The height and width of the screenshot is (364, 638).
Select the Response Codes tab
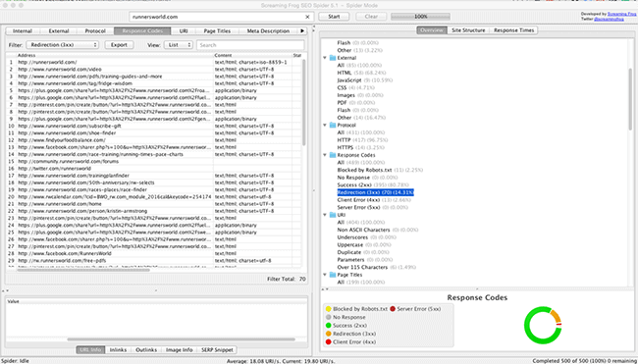142,31
